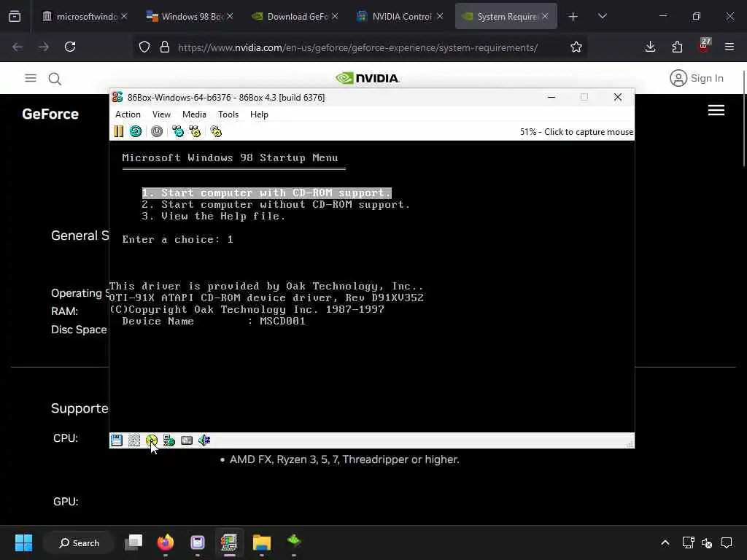Click the network status icon in 86Box
This screenshot has height=560, width=747.
169,440
